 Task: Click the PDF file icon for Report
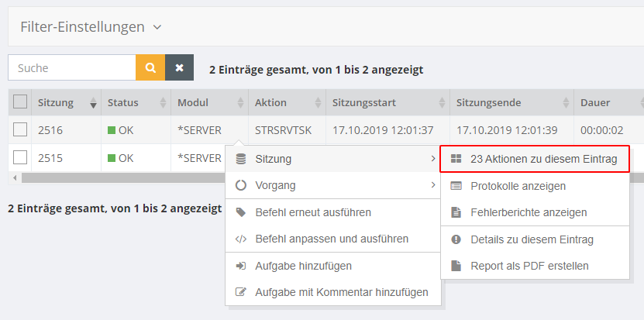(x=456, y=266)
